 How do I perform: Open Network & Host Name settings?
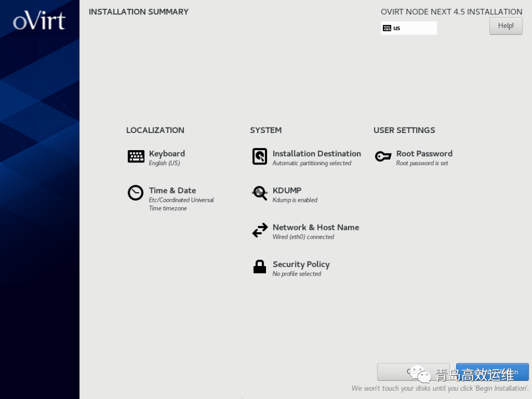click(316, 227)
